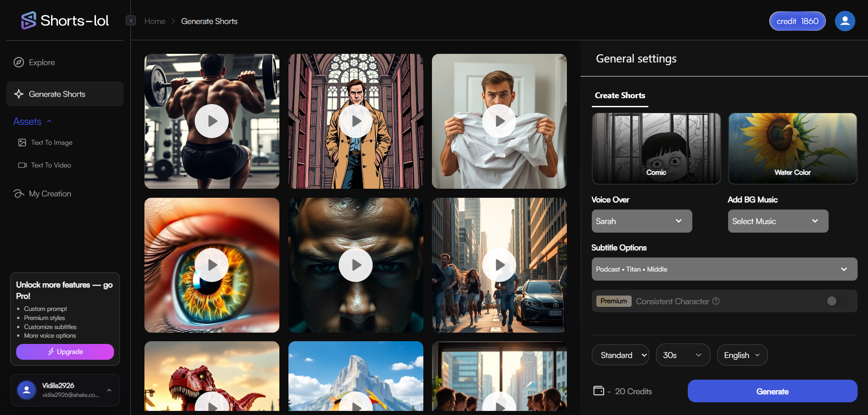
Task: Open the user profile avatar icon
Action: [x=844, y=21]
